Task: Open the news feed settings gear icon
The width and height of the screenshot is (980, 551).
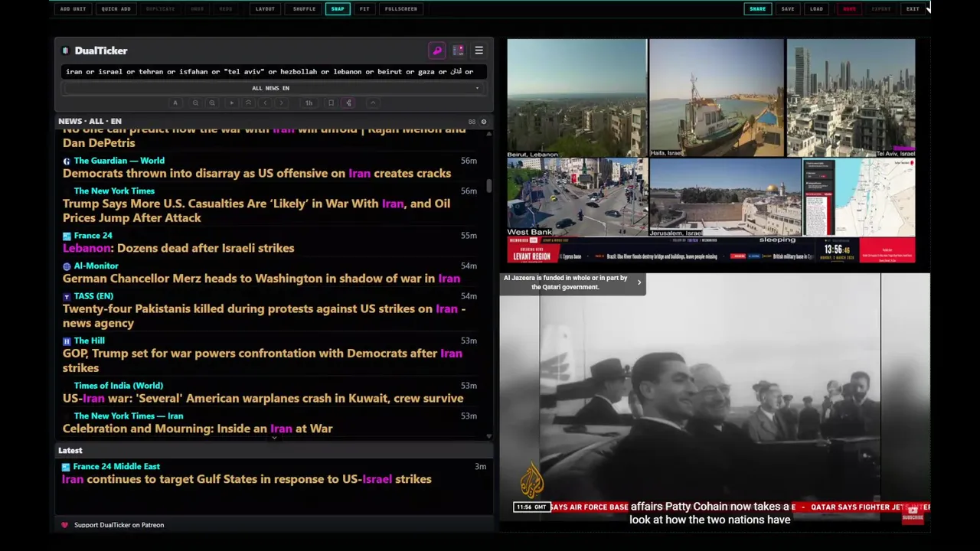Action: click(x=483, y=122)
